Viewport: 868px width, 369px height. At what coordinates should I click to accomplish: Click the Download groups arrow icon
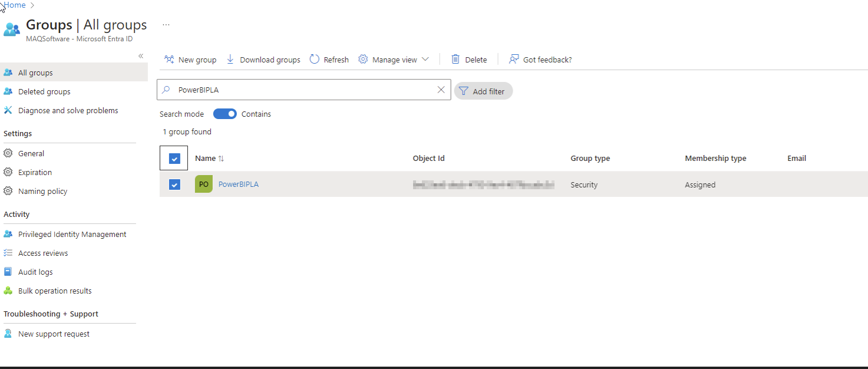[x=230, y=60]
